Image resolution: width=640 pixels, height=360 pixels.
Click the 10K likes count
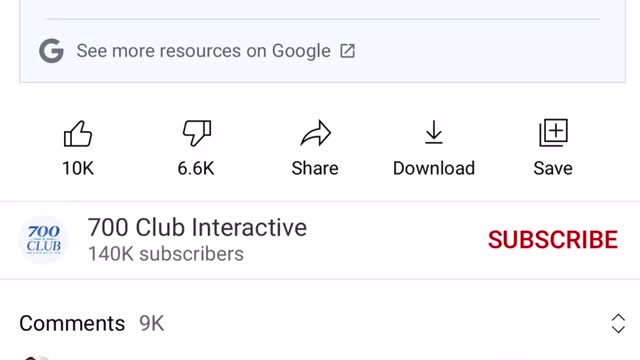pyautogui.click(x=78, y=168)
